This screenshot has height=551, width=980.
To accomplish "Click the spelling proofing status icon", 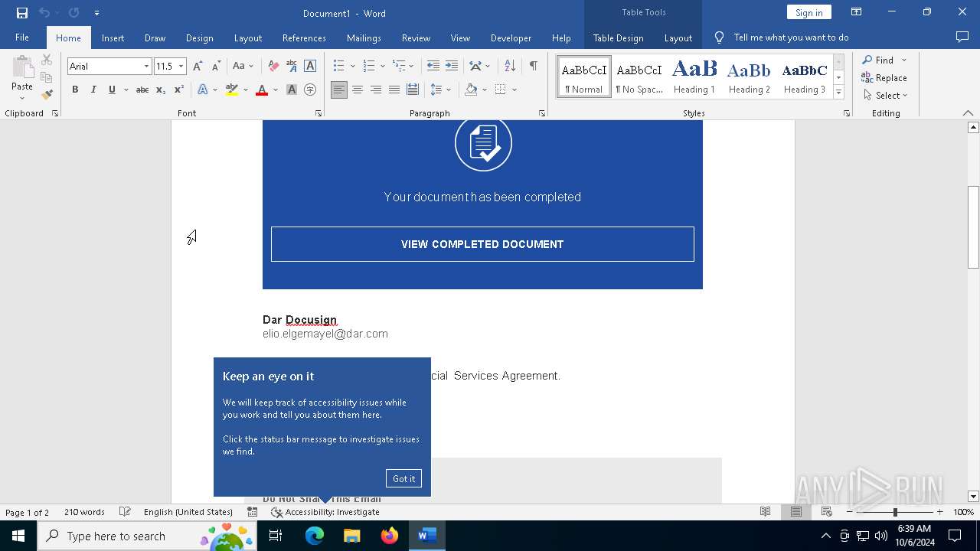I will coord(125,512).
